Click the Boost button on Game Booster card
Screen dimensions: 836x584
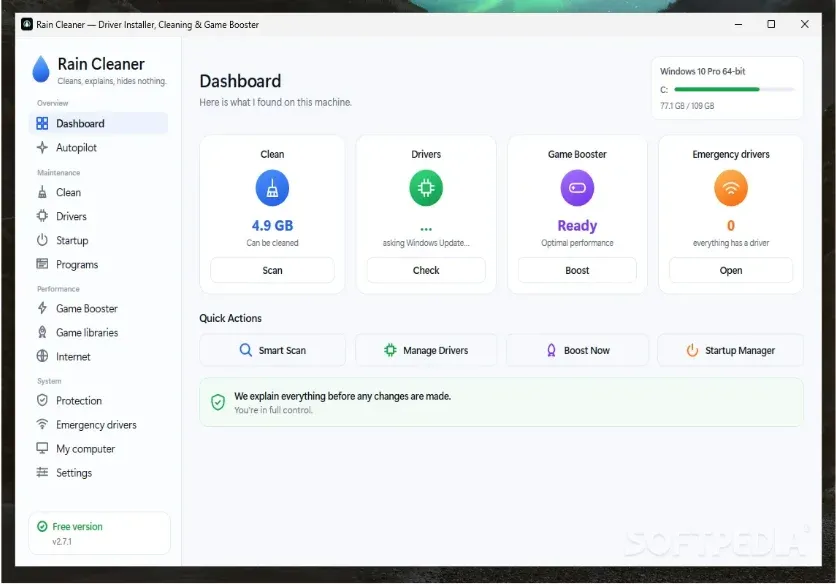coord(577,270)
